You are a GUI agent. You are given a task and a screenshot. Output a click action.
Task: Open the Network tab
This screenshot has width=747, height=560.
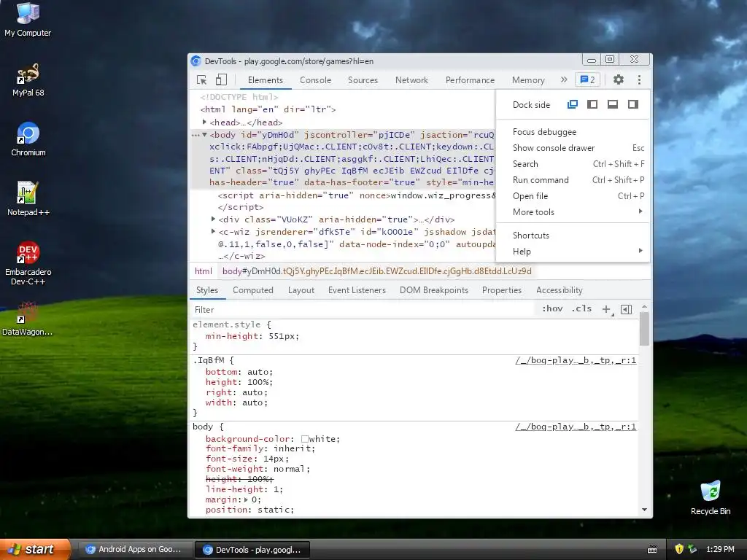(x=411, y=80)
